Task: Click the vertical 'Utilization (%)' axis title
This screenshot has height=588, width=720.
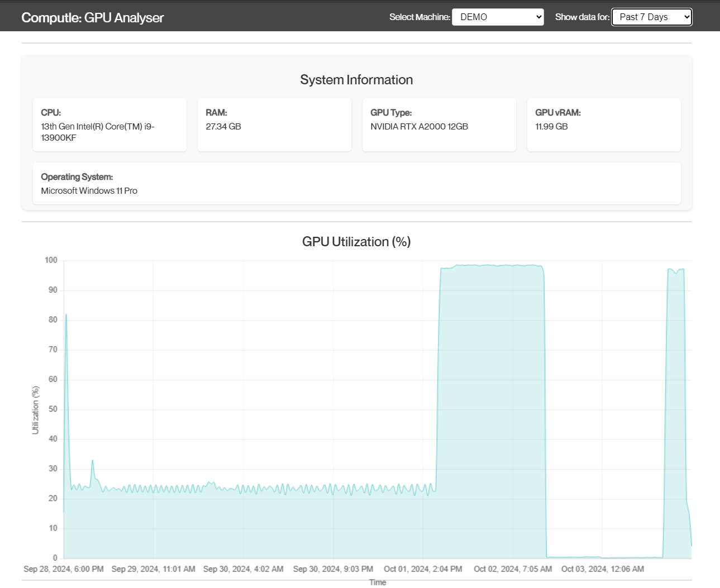Action: click(x=36, y=410)
